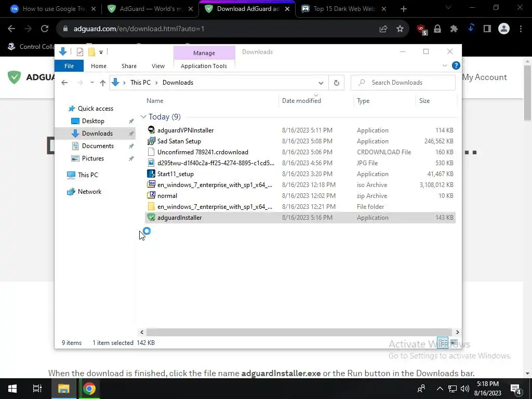Image resolution: width=532 pixels, height=399 pixels.
Task: Open My Account link on AdGuard page
Action: [485, 77]
